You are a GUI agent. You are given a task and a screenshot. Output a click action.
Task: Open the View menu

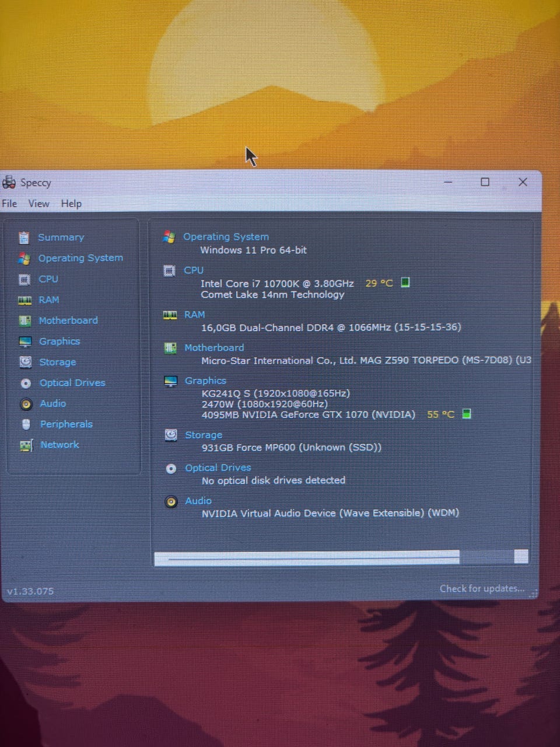tap(39, 204)
